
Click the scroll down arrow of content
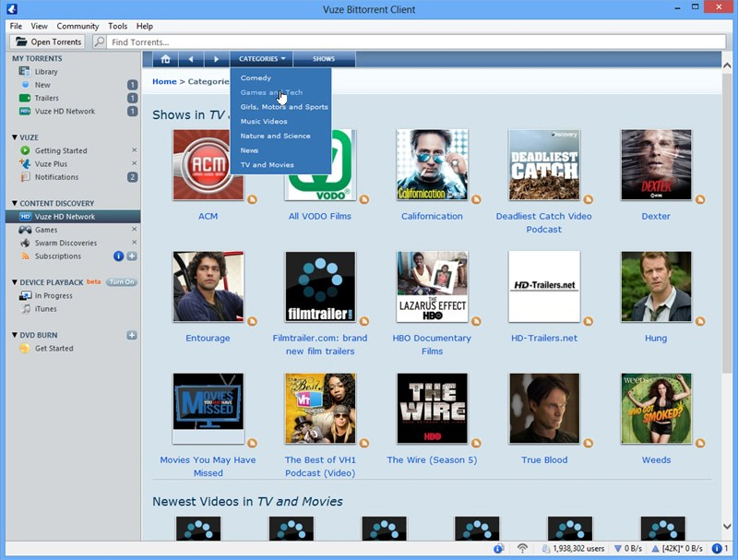pos(727,527)
